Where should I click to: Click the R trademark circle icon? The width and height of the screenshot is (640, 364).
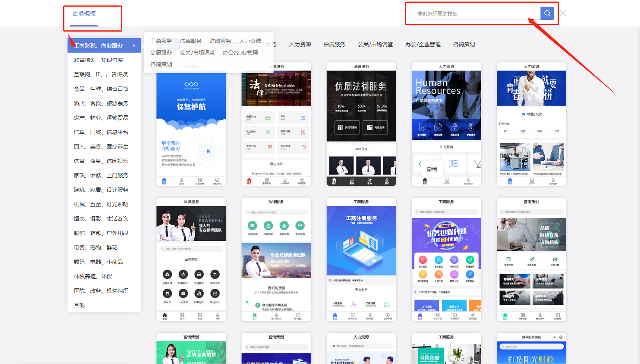[x=208, y=152]
